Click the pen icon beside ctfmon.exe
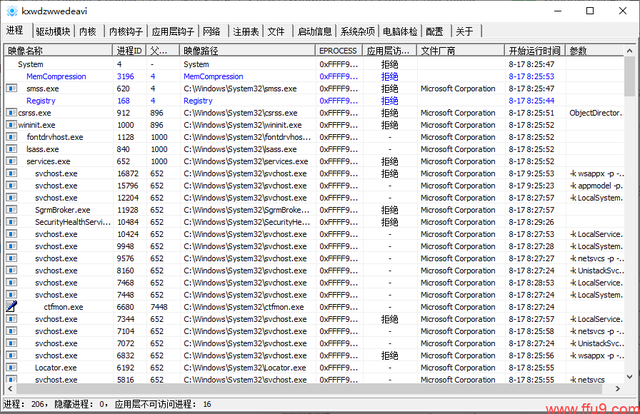The image size is (640, 414). (x=12, y=307)
